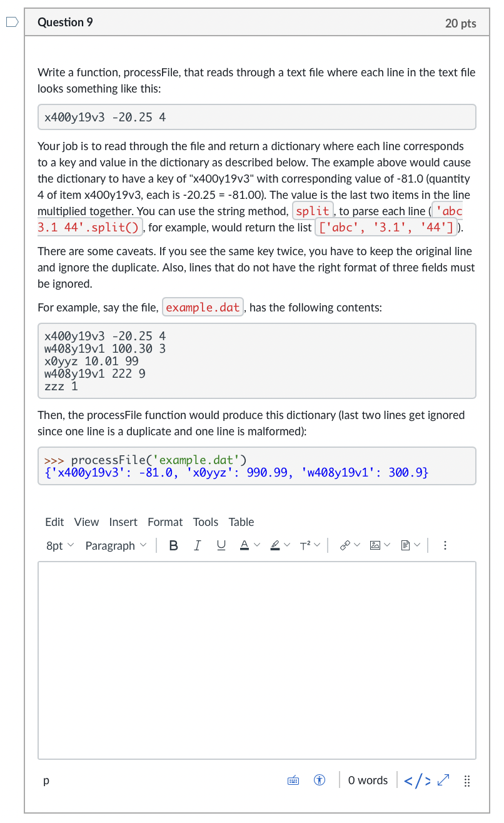This screenshot has width=504, height=823.
Task: Toggle italic formatting
Action: [197, 545]
